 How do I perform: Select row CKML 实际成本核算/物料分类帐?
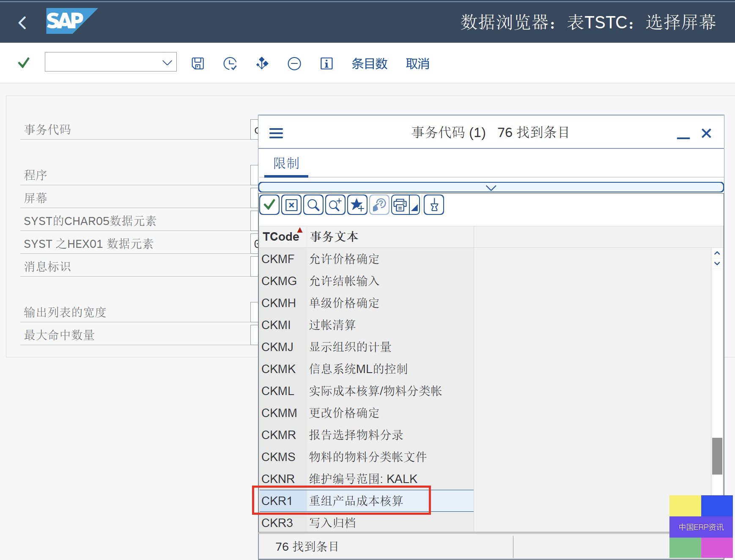(x=366, y=391)
